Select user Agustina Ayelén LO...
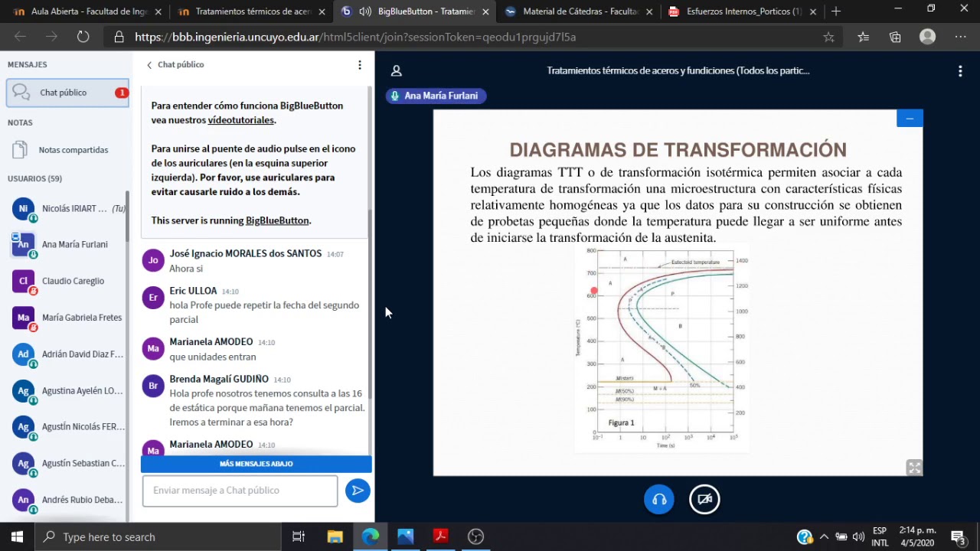The image size is (980, 551). (x=67, y=390)
